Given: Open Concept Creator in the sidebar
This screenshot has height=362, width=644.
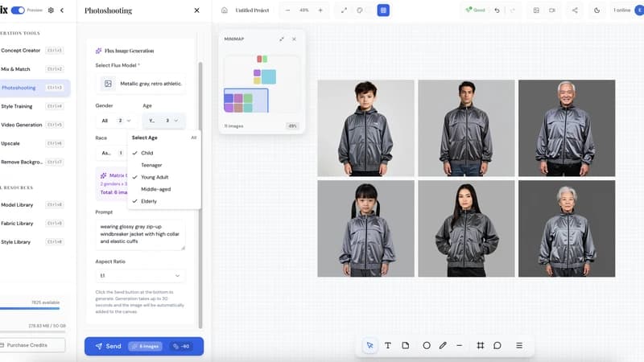Looking at the screenshot, I should [21, 50].
